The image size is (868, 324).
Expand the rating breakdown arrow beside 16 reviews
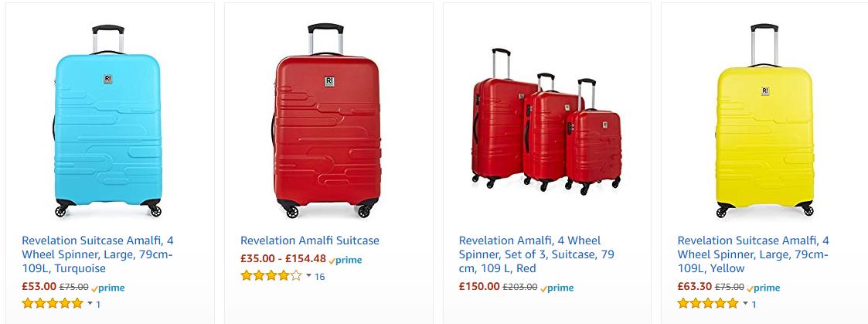tap(308, 276)
